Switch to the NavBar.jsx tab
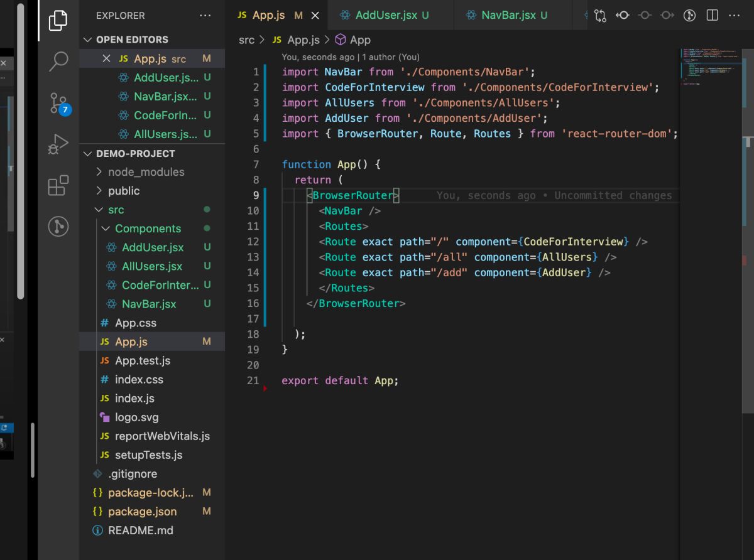The width and height of the screenshot is (754, 560). point(513,15)
